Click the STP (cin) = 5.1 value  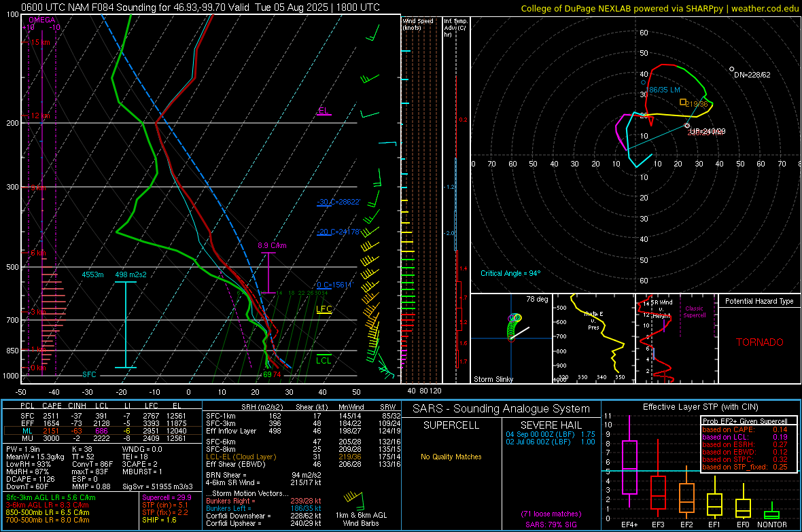tap(165, 505)
